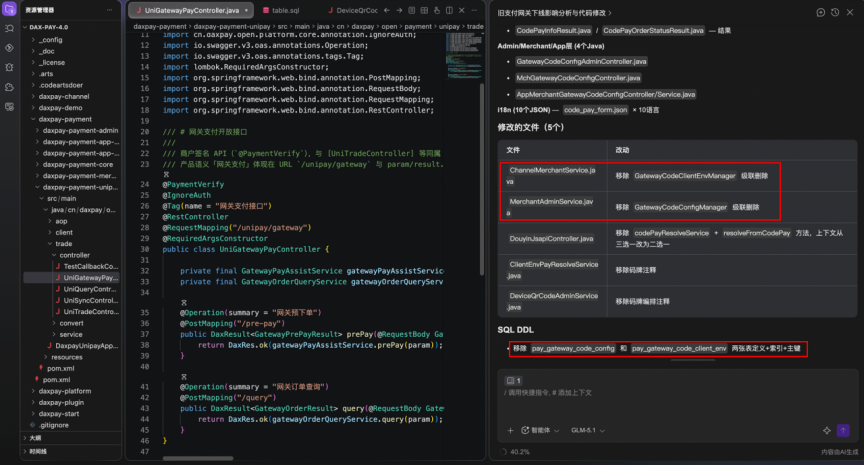Click chat title 旧支付网关下线影响分析与代码修改
This screenshot has width=864, height=466.
click(x=551, y=12)
